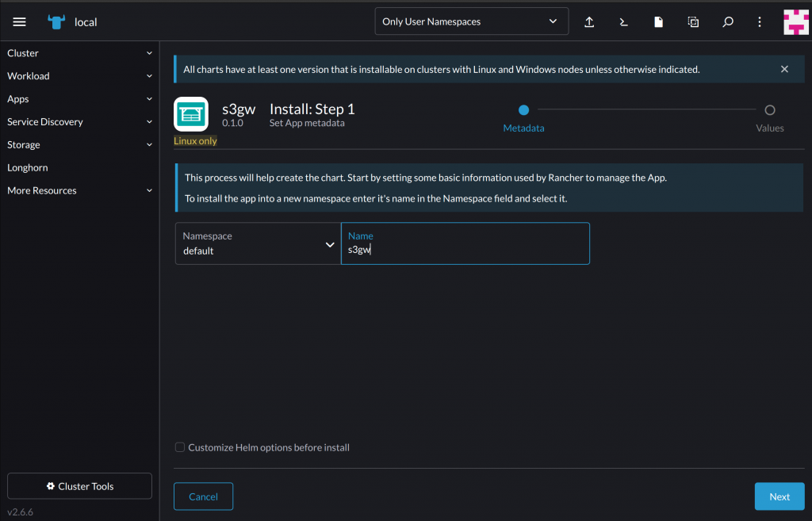Image resolution: width=812 pixels, height=521 pixels.
Task: Click the Next button
Action: (779, 496)
